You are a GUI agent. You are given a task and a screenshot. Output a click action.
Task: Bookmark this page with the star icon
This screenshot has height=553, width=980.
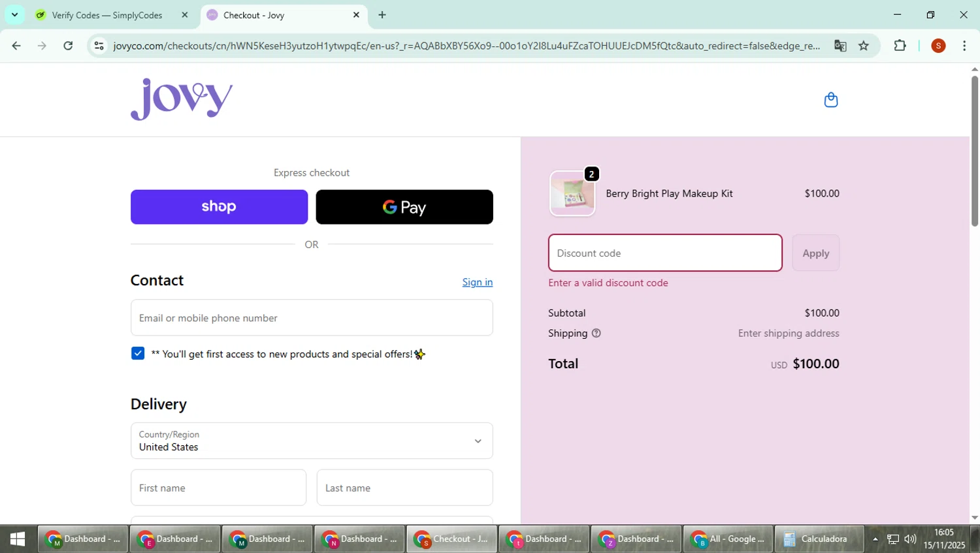pos(864,46)
